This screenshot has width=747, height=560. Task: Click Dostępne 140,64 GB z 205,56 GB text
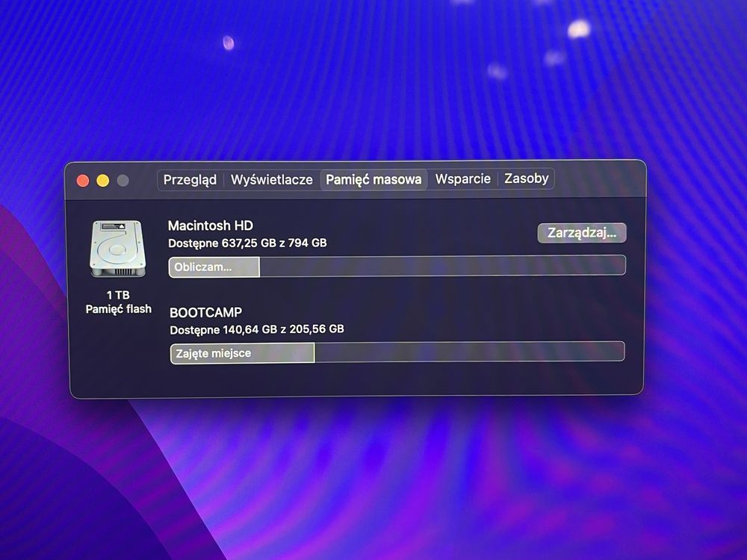pyautogui.click(x=257, y=329)
